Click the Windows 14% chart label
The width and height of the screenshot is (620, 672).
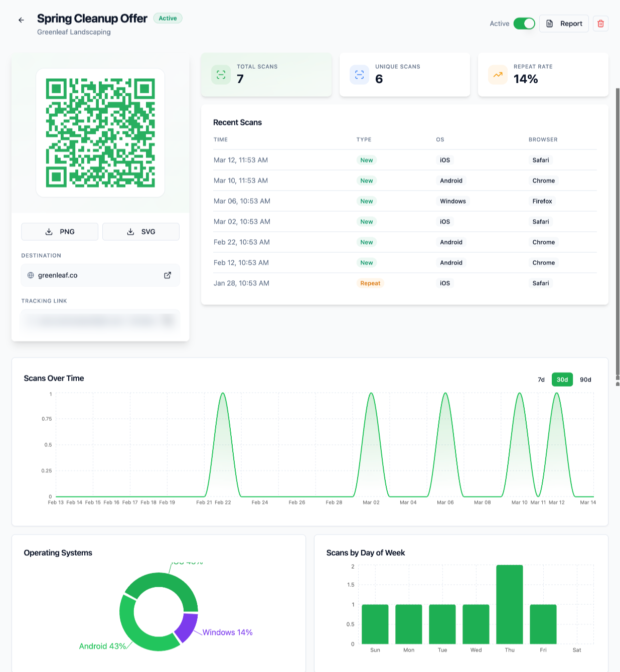pos(227,632)
